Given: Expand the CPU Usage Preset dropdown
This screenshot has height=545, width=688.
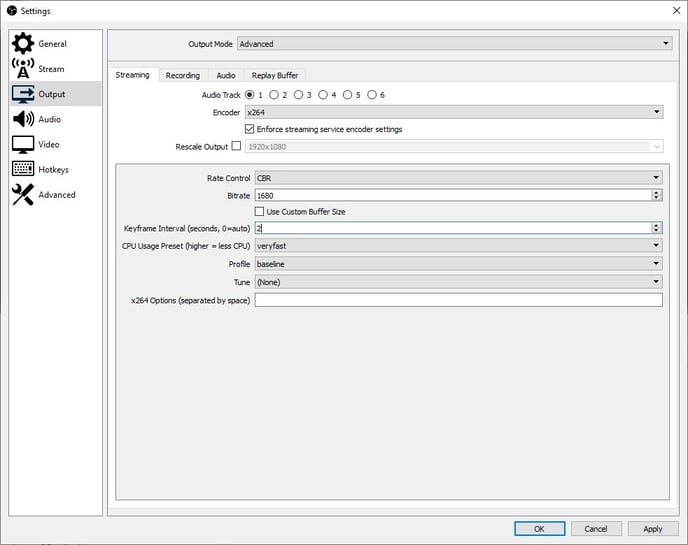Looking at the screenshot, I should (458, 245).
